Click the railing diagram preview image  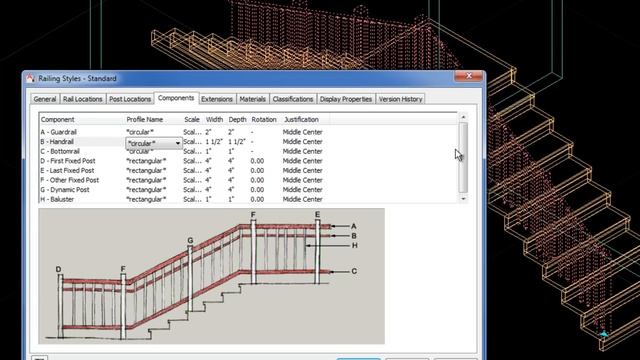click(x=211, y=276)
